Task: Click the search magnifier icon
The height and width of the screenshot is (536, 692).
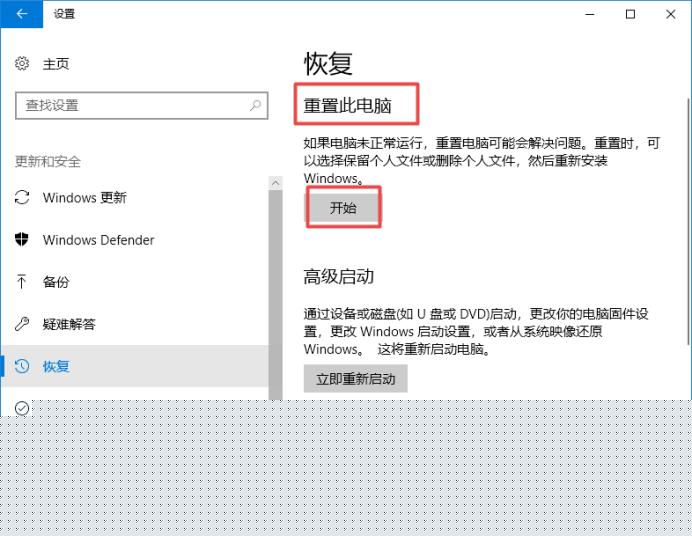Action: click(256, 105)
